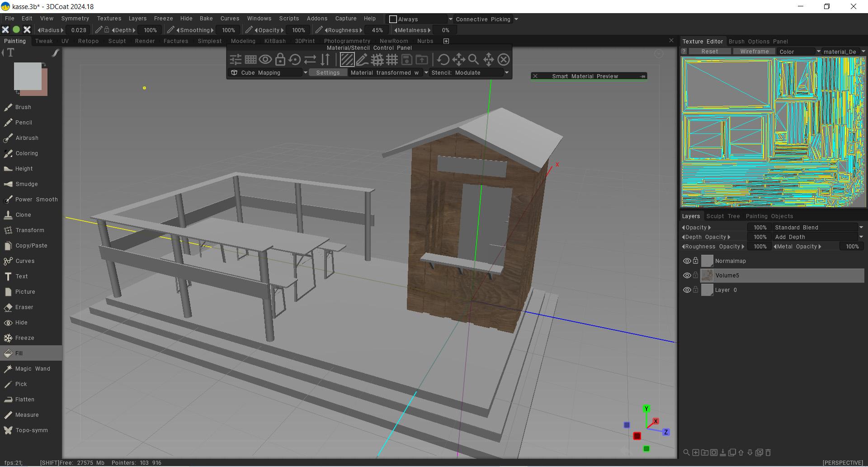Click the add new layer icon
Image resolution: width=868 pixels, height=467 pixels.
pos(696,453)
